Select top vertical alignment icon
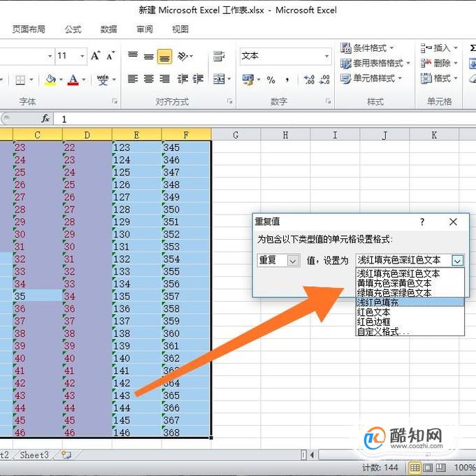 133,56
